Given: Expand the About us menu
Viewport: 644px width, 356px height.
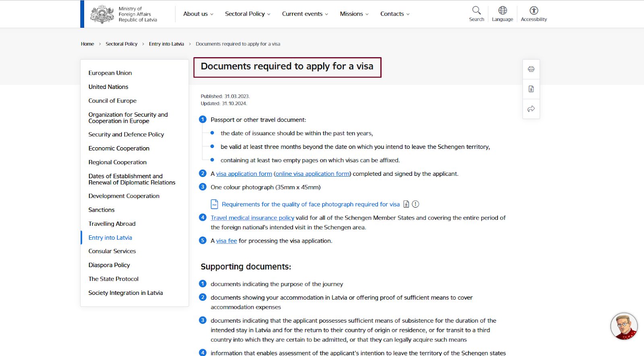Looking at the screenshot, I should tap(198, 14).
